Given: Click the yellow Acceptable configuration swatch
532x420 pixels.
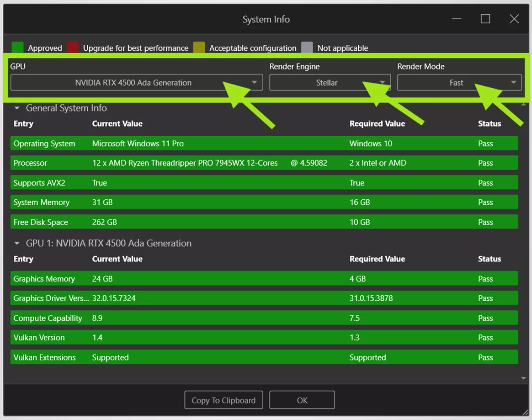Looking at the screenshot, I should (x=199, y=48).
